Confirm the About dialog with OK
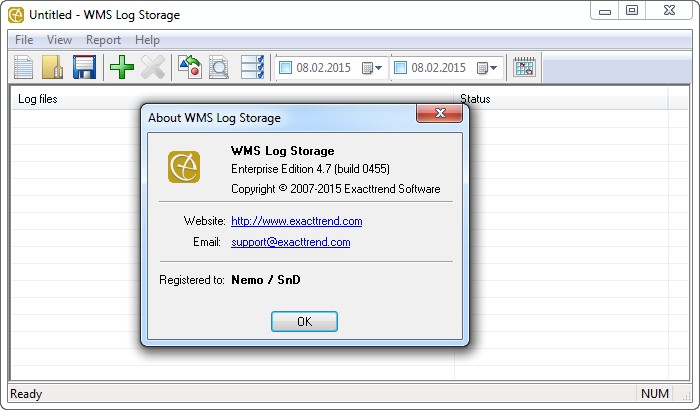 click(304, 322)
